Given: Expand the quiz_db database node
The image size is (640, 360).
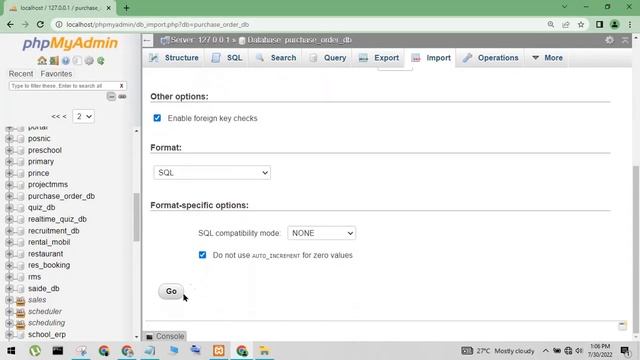Looking at the screenshot, I should tap(9, 208).
